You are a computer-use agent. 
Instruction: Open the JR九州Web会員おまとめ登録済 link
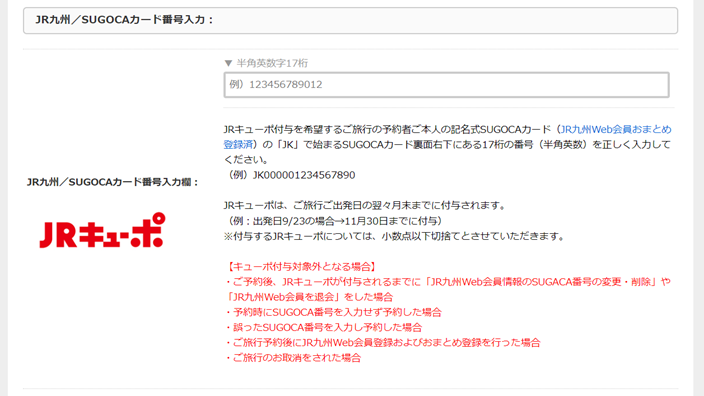click(x=615, y=129)
